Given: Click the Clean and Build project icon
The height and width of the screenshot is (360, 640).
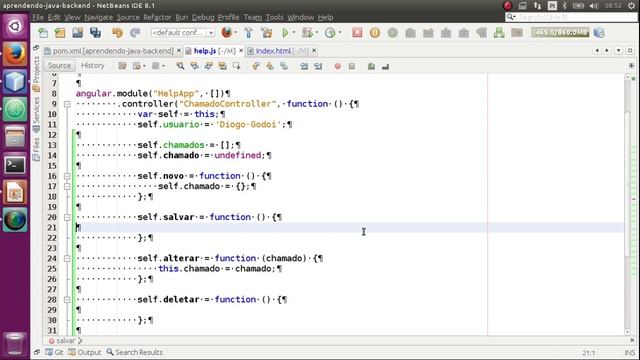Looking at the screenshot, I should click(267, 33).
